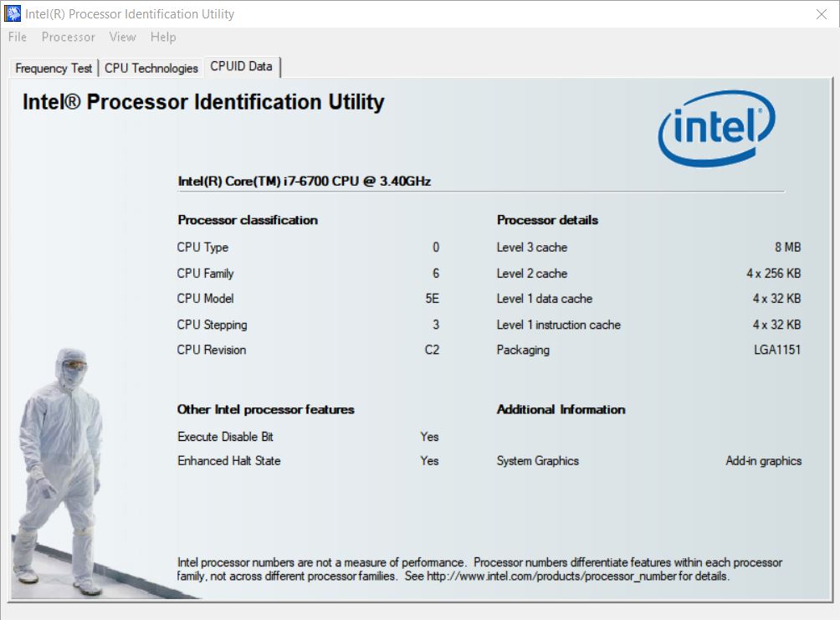This screenshot has height=620, width=840.
Task: Click the intel.com processor_number URL text
Action: (551, 576)
